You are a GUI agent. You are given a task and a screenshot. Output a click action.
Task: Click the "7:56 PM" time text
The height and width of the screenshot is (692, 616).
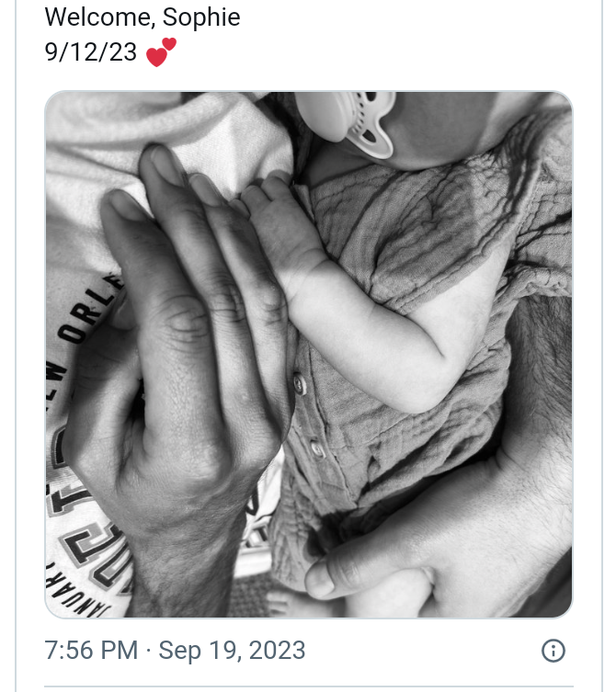[x=91, y=651]
